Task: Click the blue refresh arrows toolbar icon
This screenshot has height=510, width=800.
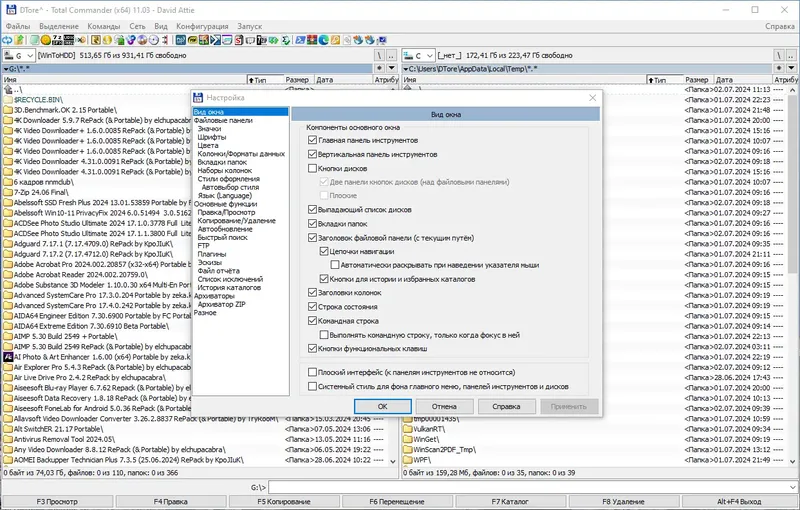Action: (7, 40)
